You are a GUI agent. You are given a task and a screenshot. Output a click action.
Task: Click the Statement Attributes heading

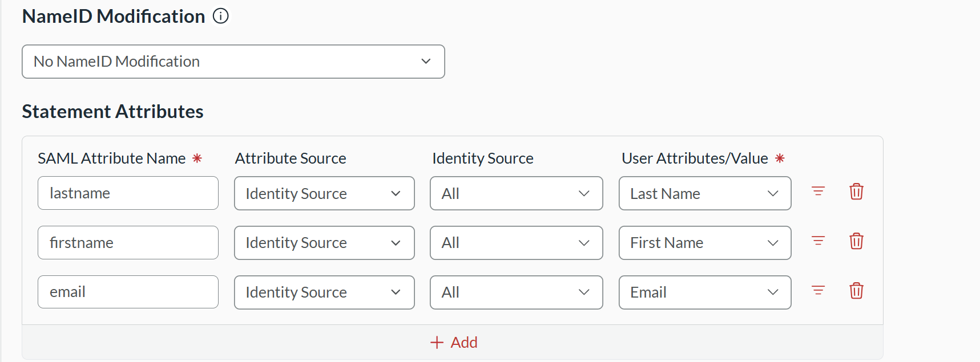tap(112, 111)
